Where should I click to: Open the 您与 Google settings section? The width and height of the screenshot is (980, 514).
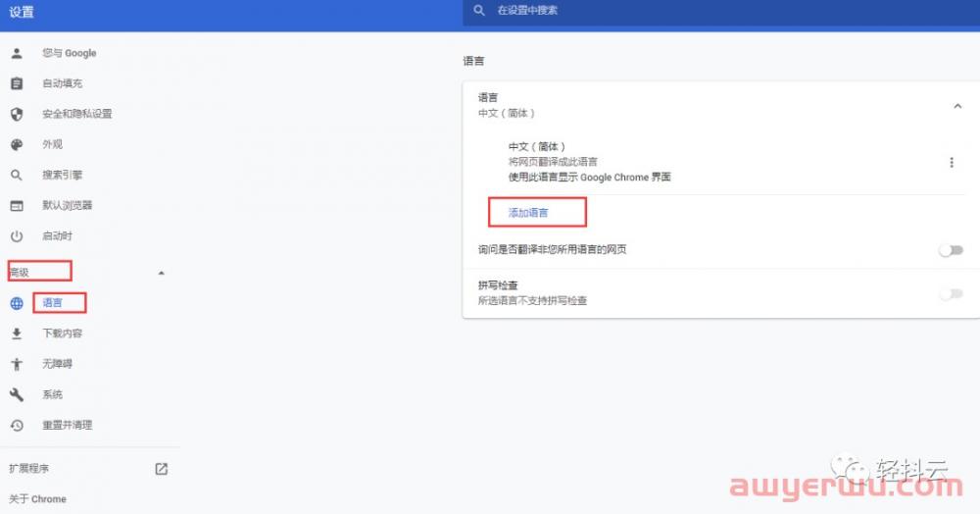pos(70,53)
